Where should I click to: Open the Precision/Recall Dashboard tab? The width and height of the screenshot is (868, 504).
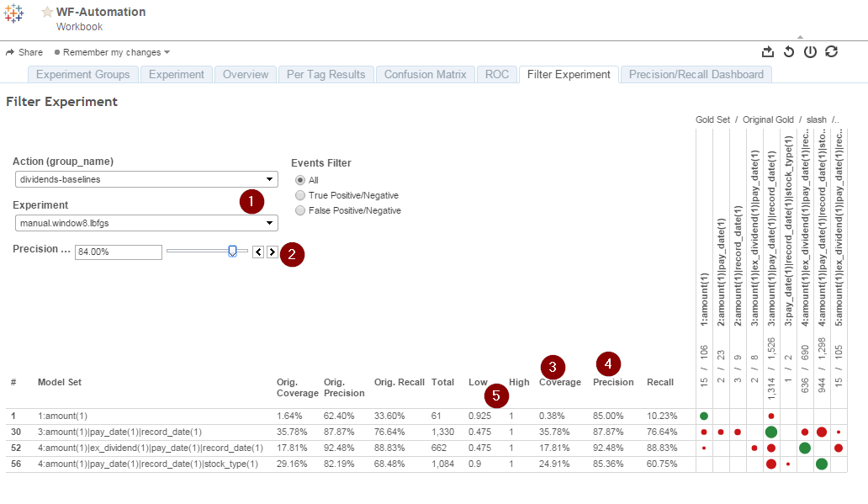coord(696,74)
